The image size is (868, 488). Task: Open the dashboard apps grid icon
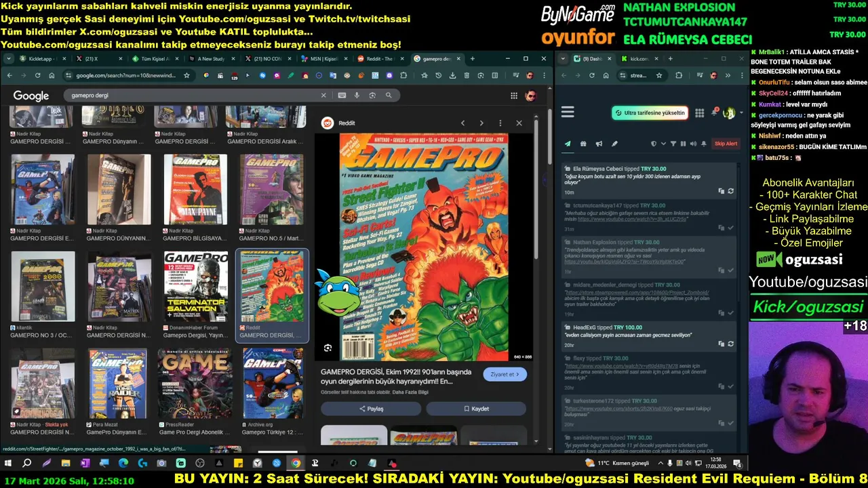pos(699,113)
